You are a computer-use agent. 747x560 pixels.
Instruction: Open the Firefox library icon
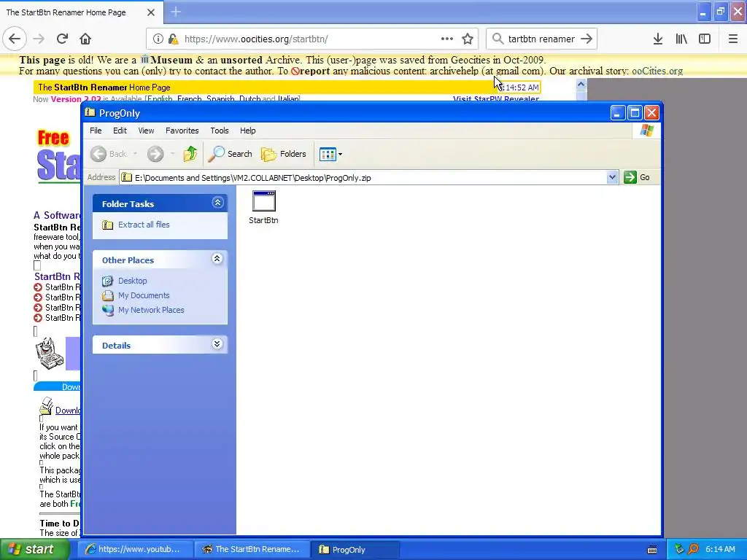point(681,39)
